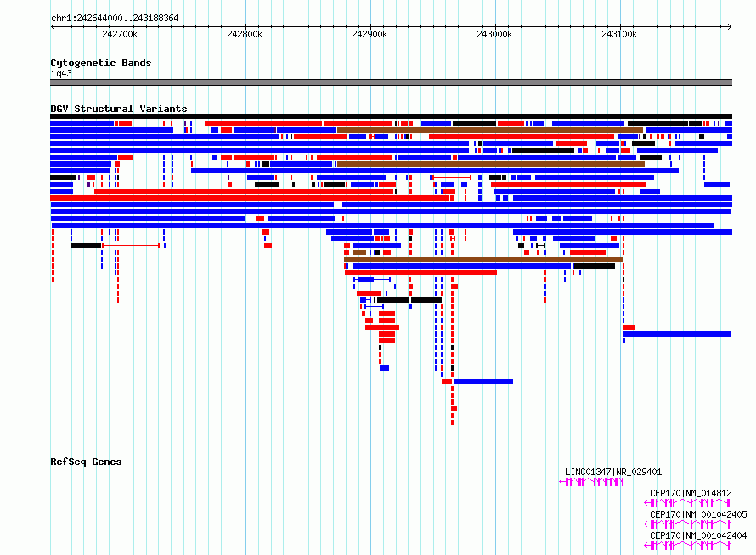This screenshot has height=555, width=756.
Task: Open the CEP170|NM_001042405 transcript label
Action: coord(698,514)
